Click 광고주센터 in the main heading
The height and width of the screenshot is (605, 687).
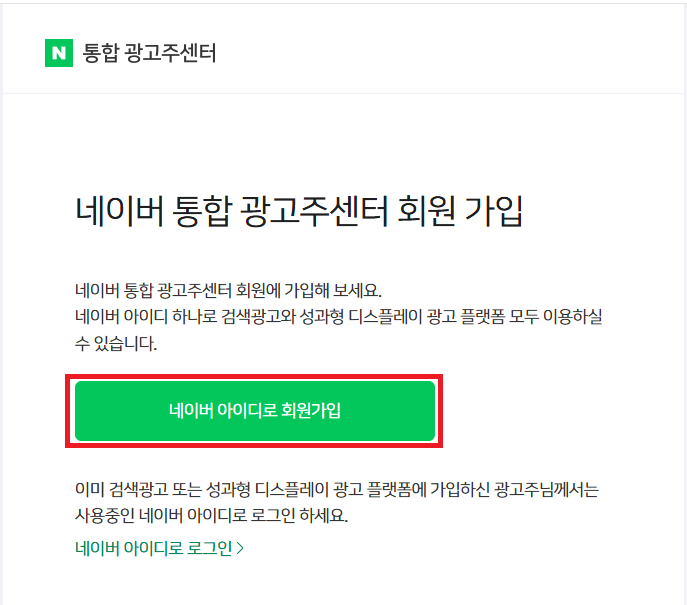tap(313, 211)
